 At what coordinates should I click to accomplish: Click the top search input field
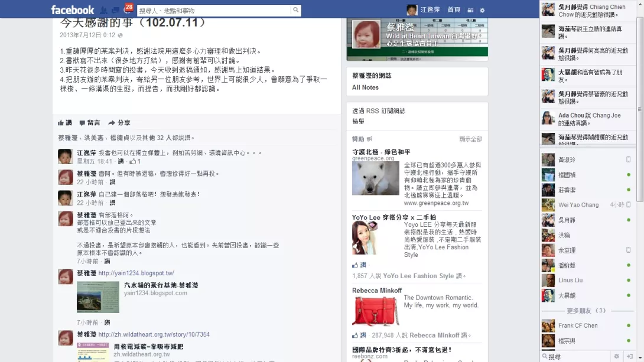[214, 10]
